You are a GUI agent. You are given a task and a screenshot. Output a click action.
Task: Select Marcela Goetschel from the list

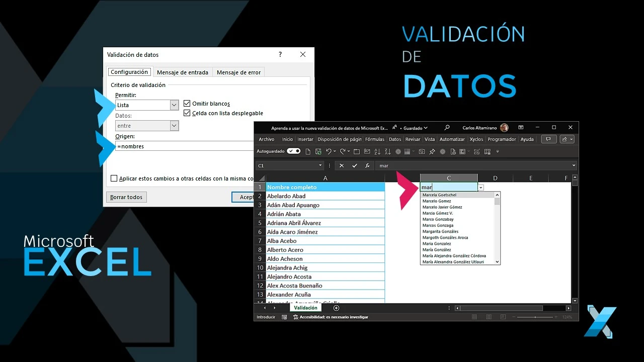tap(439, 195)
